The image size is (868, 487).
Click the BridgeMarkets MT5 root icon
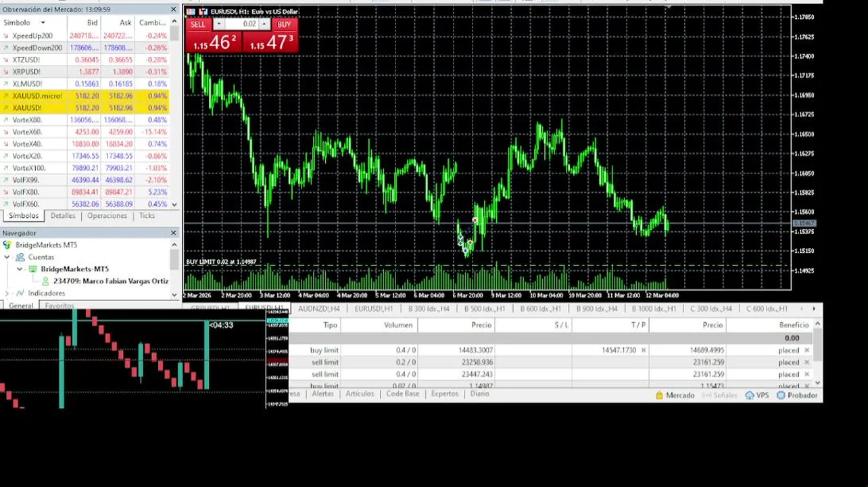tap(8, 245)
